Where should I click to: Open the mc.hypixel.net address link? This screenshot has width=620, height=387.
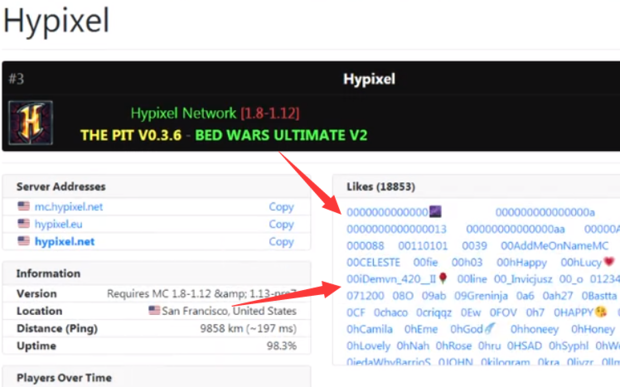(68, 207)
